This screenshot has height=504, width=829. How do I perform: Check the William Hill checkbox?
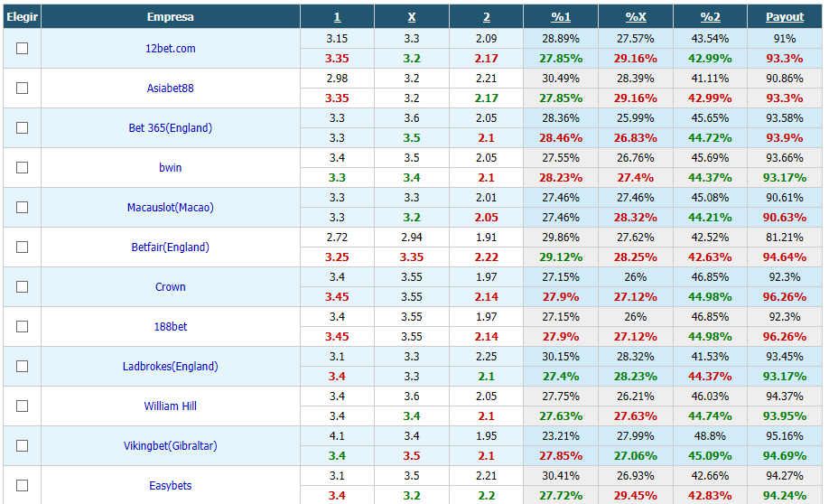(23, 406)
